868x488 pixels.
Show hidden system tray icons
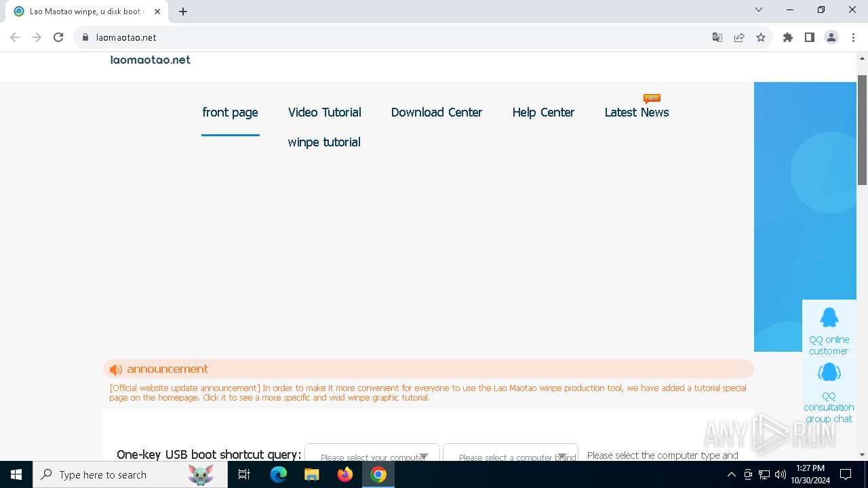point(731,474)
